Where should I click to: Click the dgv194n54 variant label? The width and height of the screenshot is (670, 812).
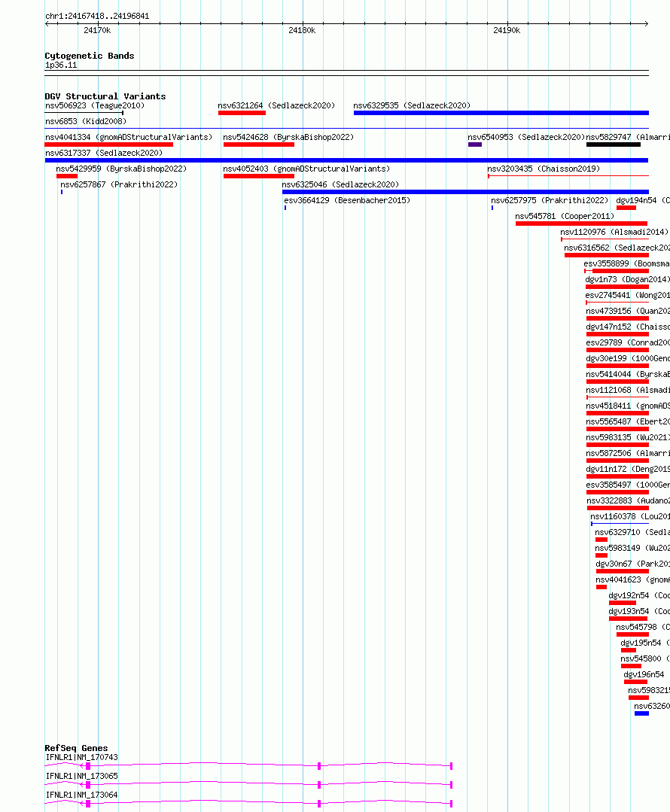643,200
